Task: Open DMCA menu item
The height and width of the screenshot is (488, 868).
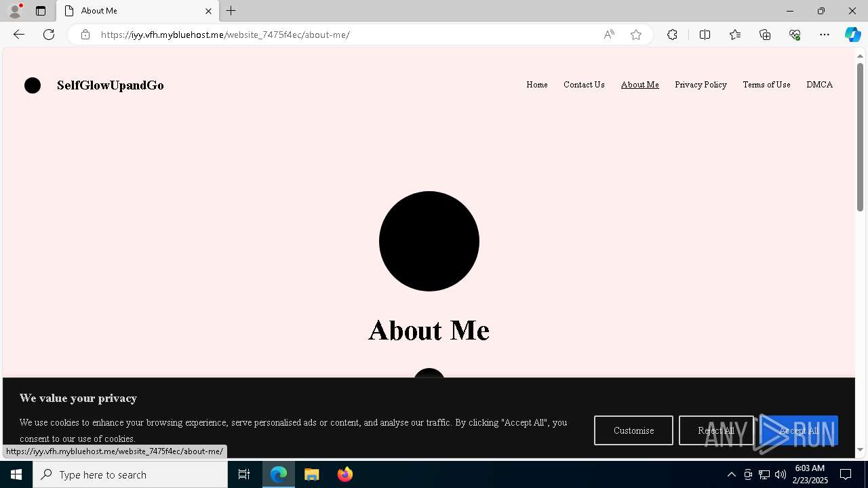Action: [819, 85]
